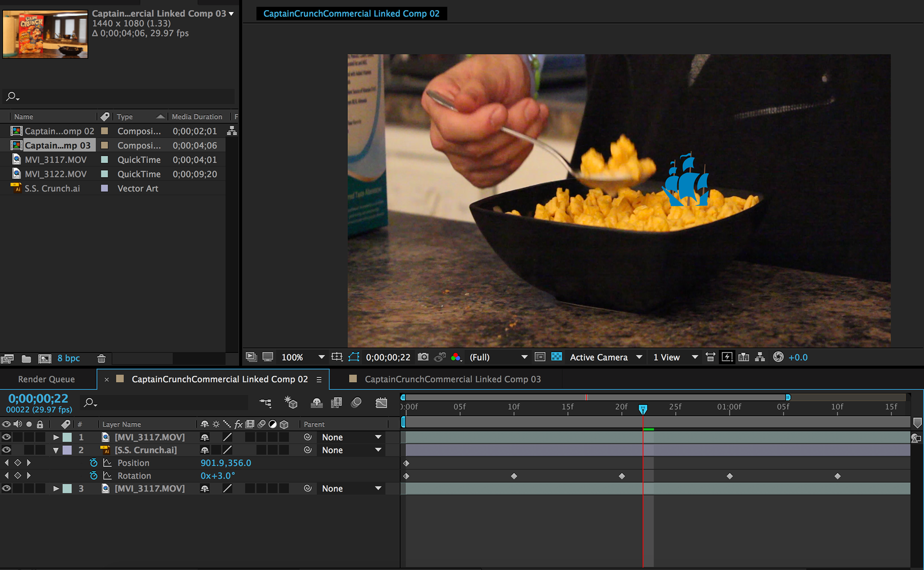
Task: Click the delete trash icon in Project panel
Action: click(x=101, y=358)
